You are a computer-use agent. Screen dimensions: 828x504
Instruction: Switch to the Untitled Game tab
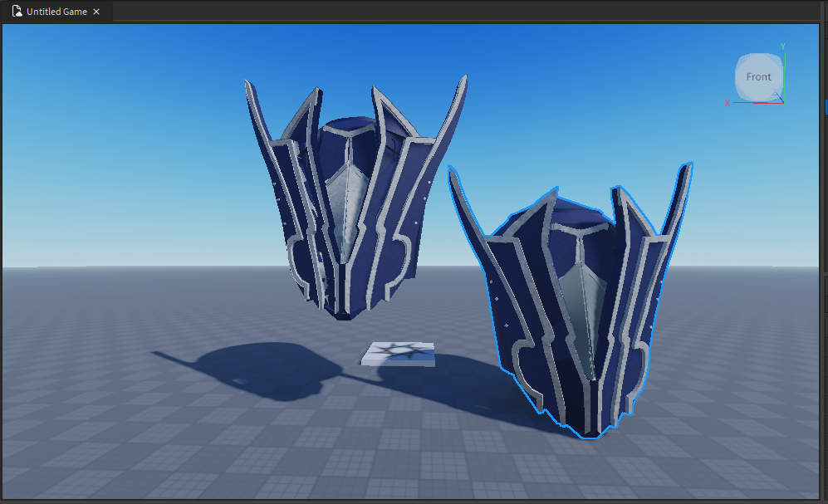(56, 11)
